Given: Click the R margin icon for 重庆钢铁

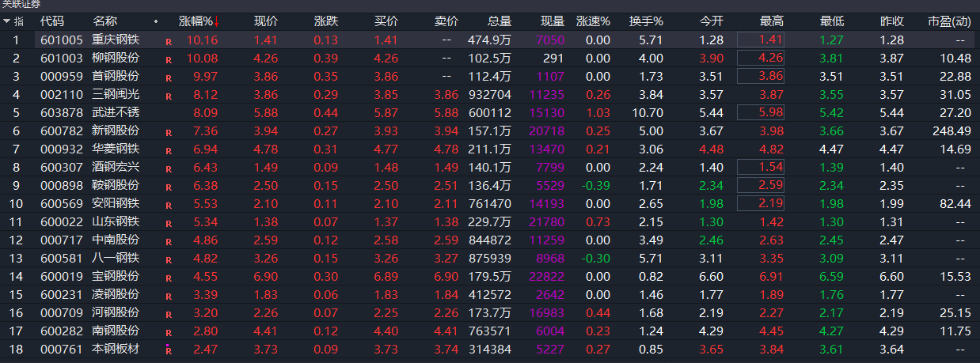Looking at the screenshot, I should coord(168,40).
